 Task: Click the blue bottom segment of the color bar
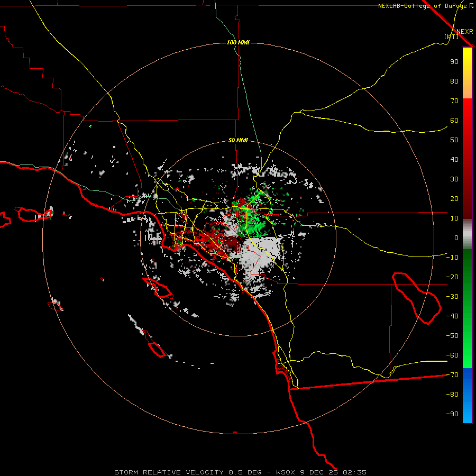click(x=467, y=396)
